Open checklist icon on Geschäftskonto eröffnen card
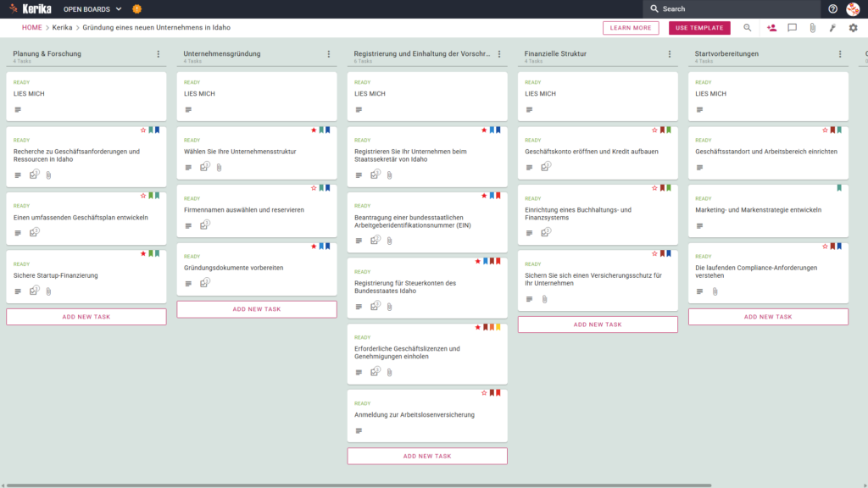 [x=546, y=167]
